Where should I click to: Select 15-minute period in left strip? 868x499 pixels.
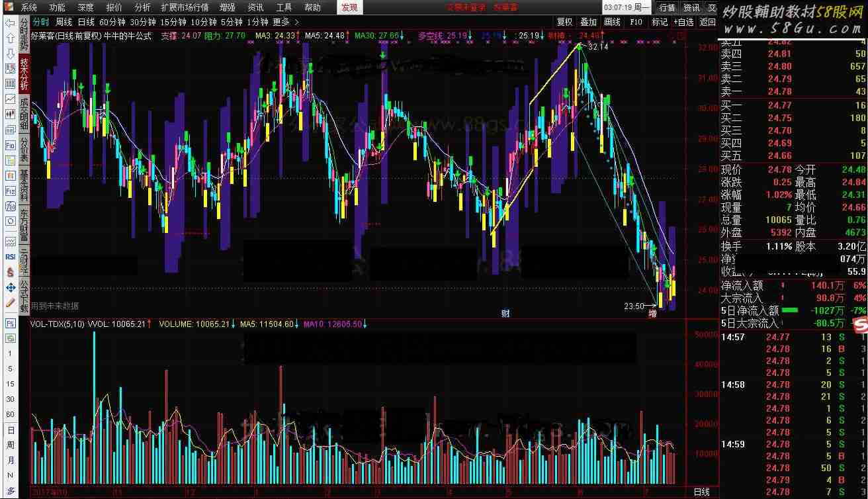click(10, 385)
